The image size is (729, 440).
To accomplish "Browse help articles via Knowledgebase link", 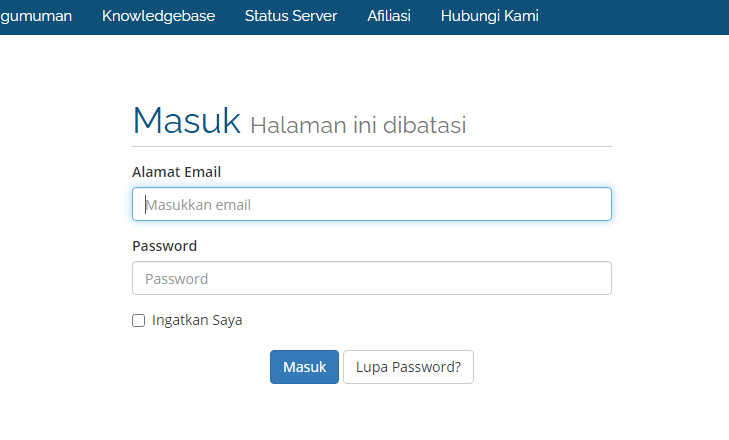I will coord(159,16).
